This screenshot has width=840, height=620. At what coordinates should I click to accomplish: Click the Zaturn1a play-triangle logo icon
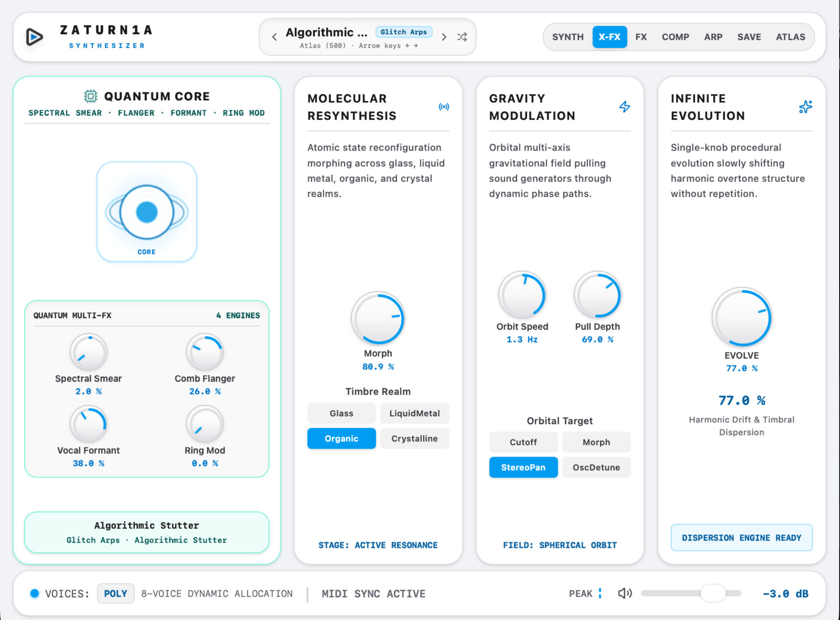(34, 37)
